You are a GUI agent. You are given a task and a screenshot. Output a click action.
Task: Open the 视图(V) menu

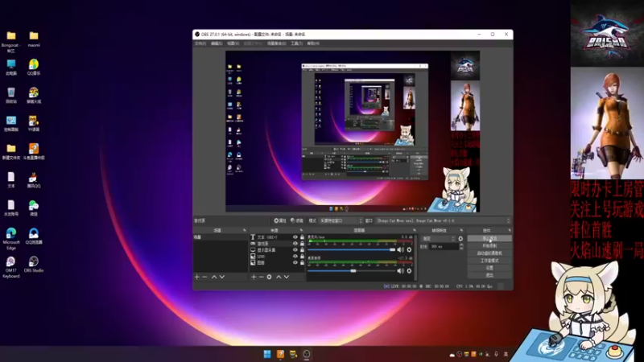[233, 43]
